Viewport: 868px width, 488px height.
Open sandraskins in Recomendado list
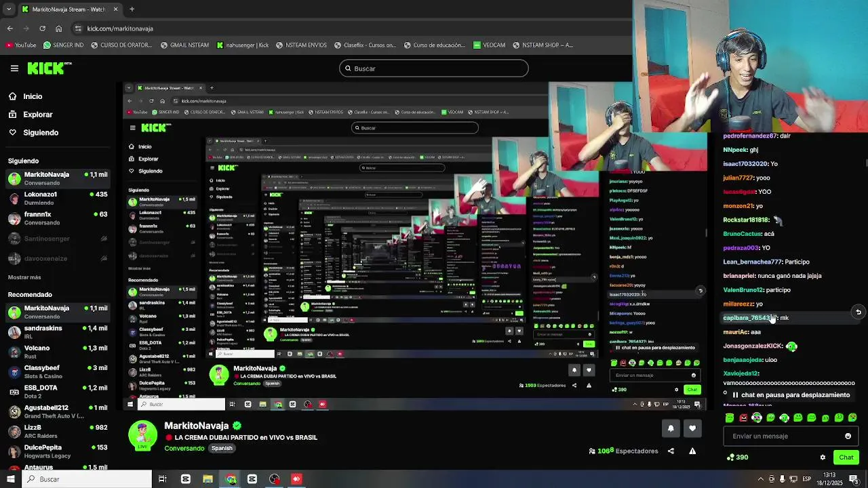point(58,332)
